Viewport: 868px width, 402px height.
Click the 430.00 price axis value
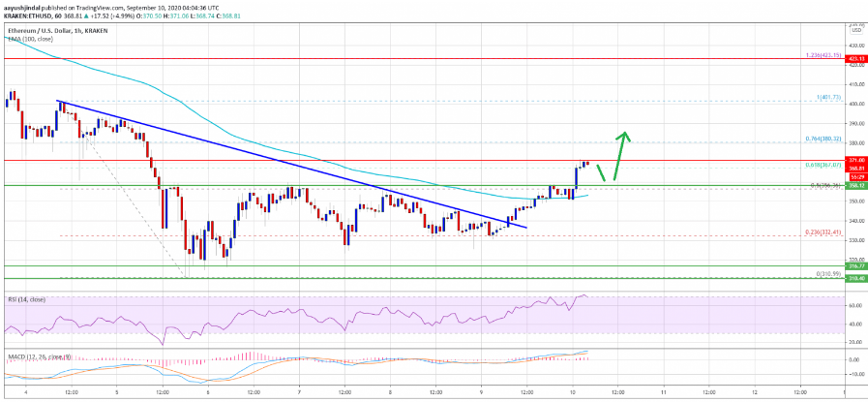click(x=856, y=46)
